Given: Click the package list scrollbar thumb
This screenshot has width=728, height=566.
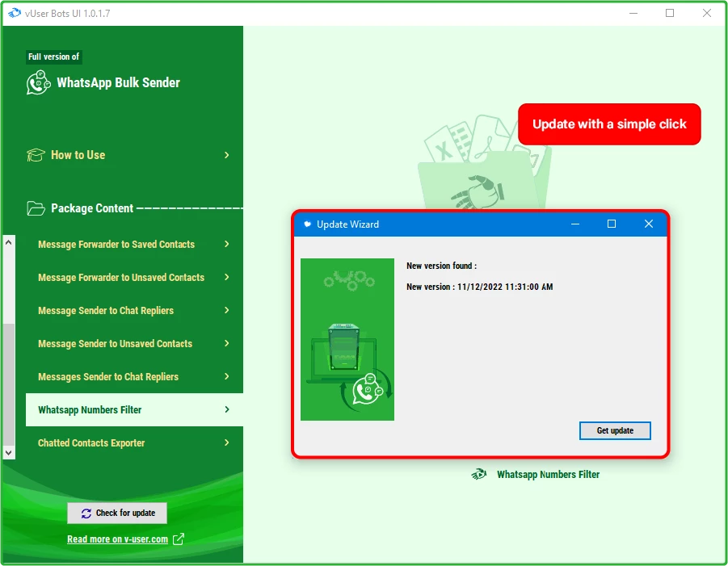Looking at the screenshot, I should click(8, 384).
